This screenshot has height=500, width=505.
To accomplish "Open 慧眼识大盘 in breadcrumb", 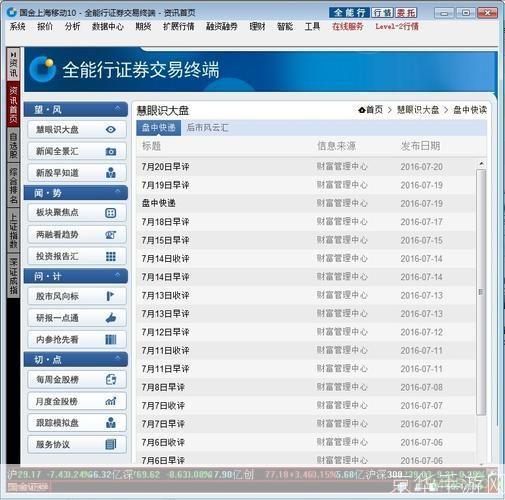I will pos(418,110).
